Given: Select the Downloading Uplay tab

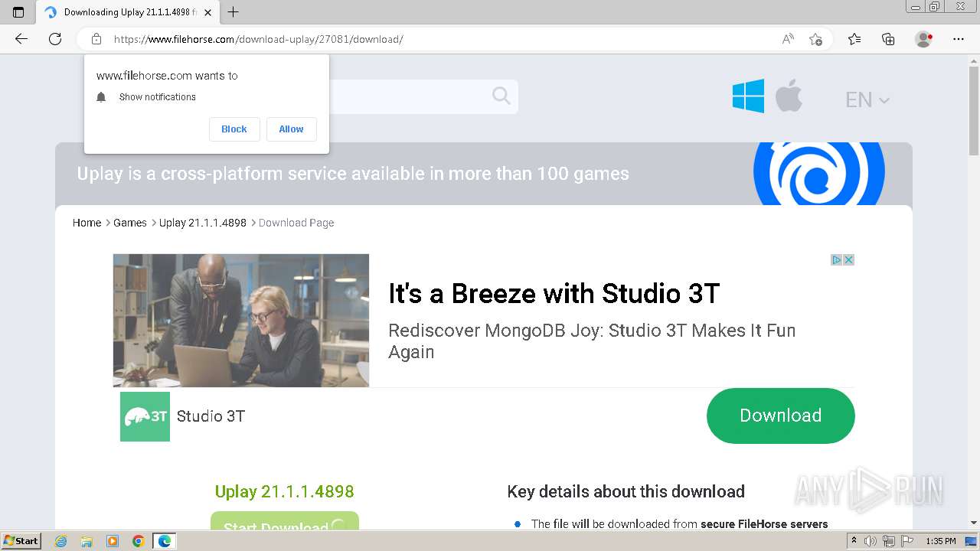Looking at the screenshot, I should pyautogui.click(x=128, y=12).
